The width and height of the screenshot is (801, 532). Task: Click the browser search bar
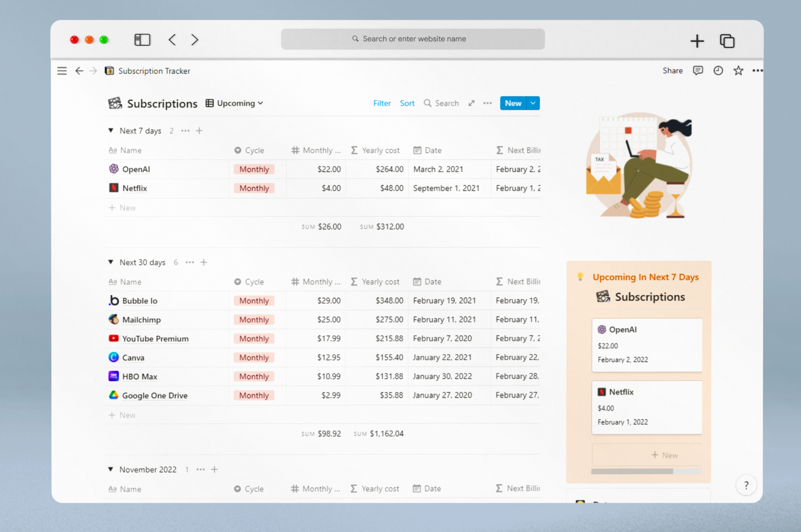click(413, 39)
